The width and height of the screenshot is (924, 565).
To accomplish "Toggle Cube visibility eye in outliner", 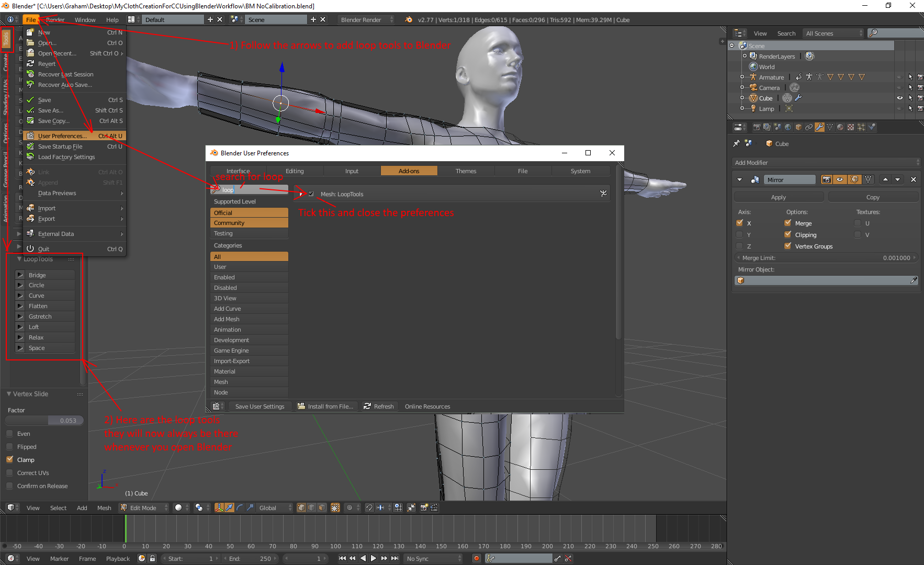I will (x=900, y=98).
